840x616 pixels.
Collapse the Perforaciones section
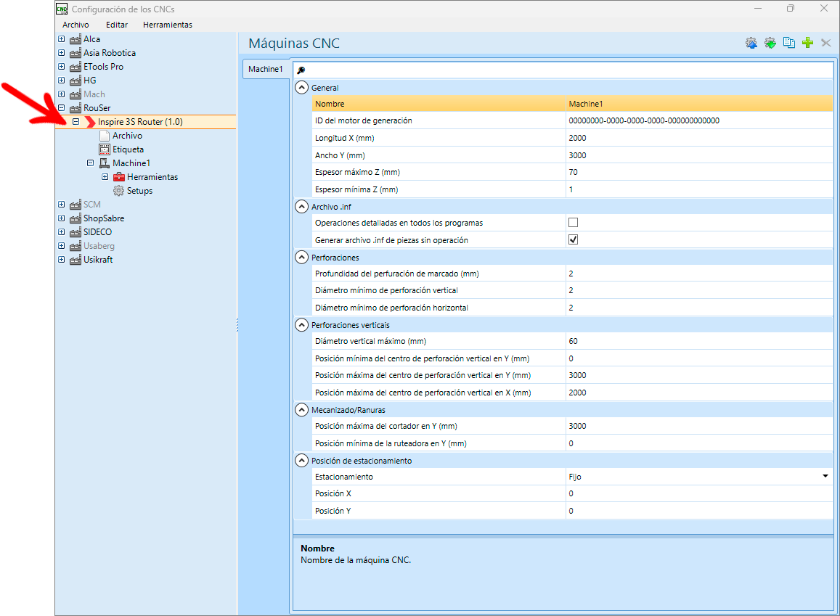[302, 258]
